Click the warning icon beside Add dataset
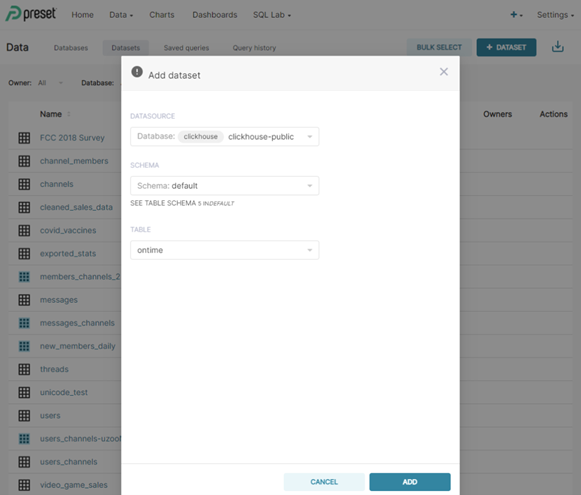Image resolution: width=581 pixels, height=495 pixels. coord(137,72)
